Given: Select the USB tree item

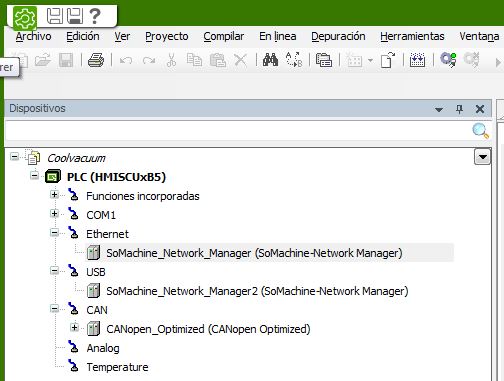Looking at the screenshot, I should [x=96, y=272].
